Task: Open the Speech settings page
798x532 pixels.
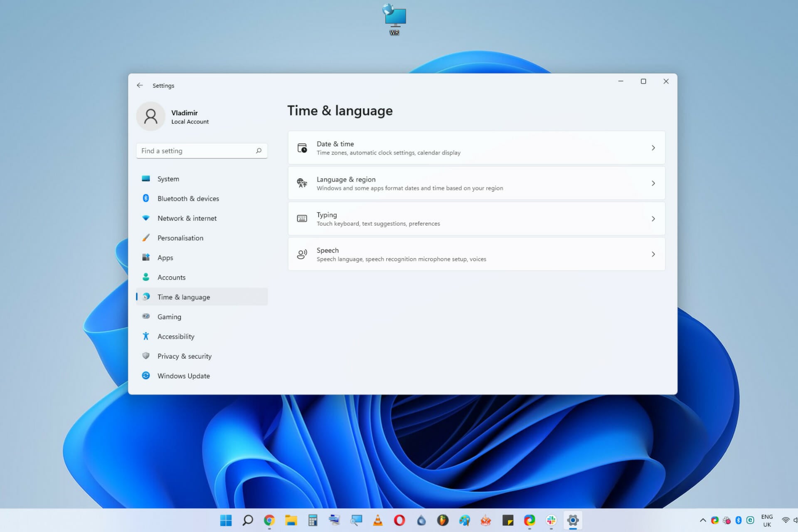Action: tap(476, 254)
